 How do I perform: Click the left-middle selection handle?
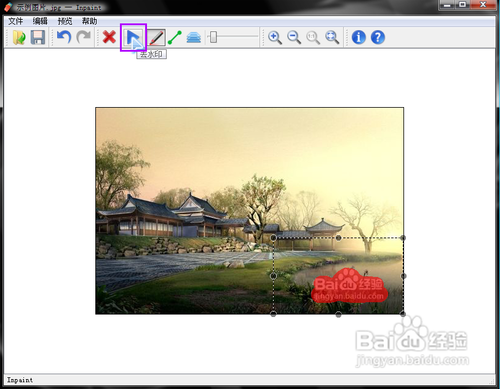click(273, 276)
